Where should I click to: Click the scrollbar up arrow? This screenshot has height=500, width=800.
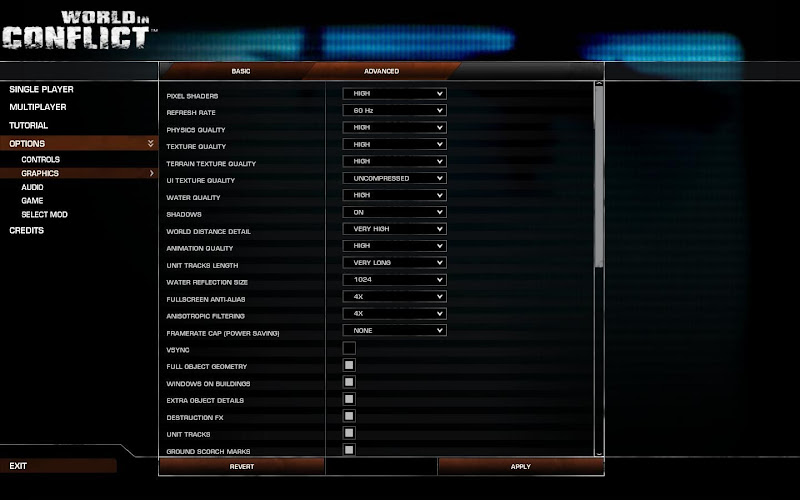click(x=599, y=84)
